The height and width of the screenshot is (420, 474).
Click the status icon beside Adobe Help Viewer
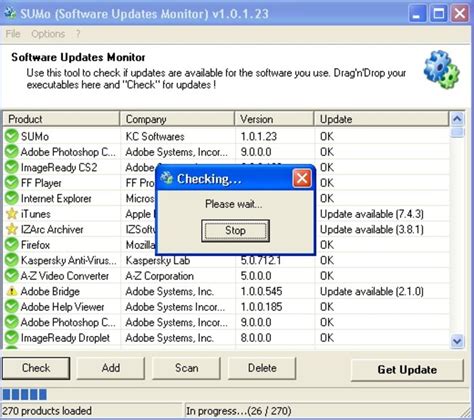click(x=12, y=307)
